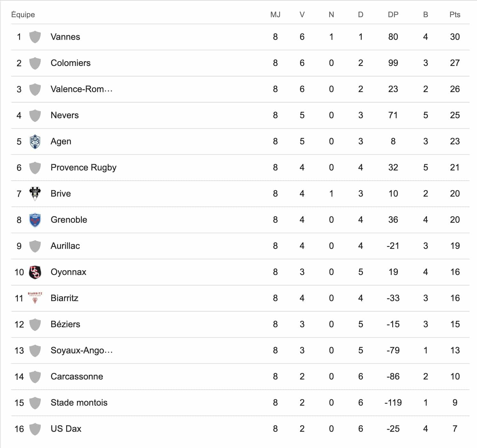Screen dimensions: 477x448
Task: Open the Provence Rugby team page
Action: point(83,168)
